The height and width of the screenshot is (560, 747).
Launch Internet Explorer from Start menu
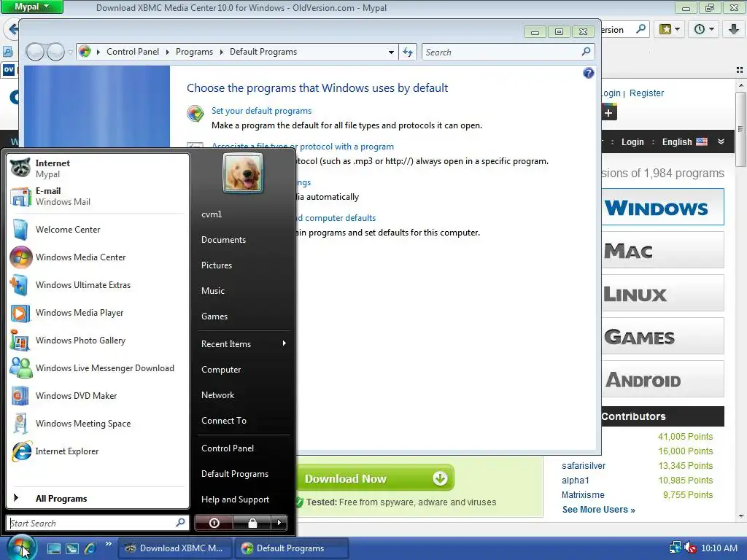pos(98,451)
